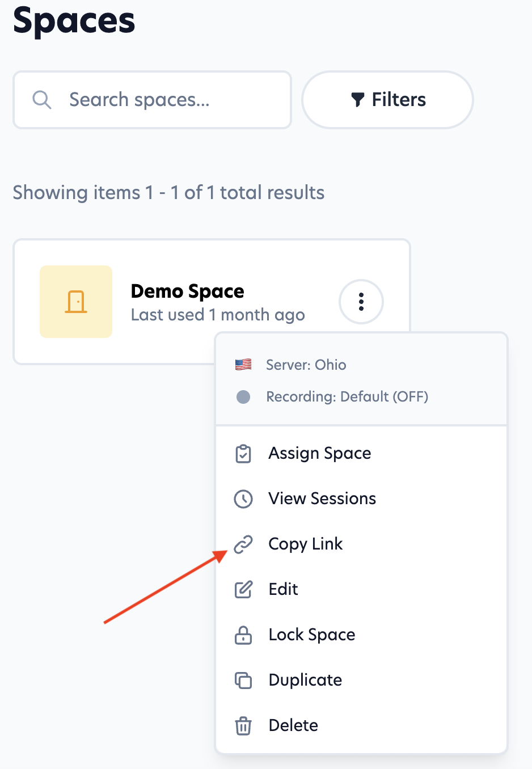Click the clipboard check icon

coord(243,454)
